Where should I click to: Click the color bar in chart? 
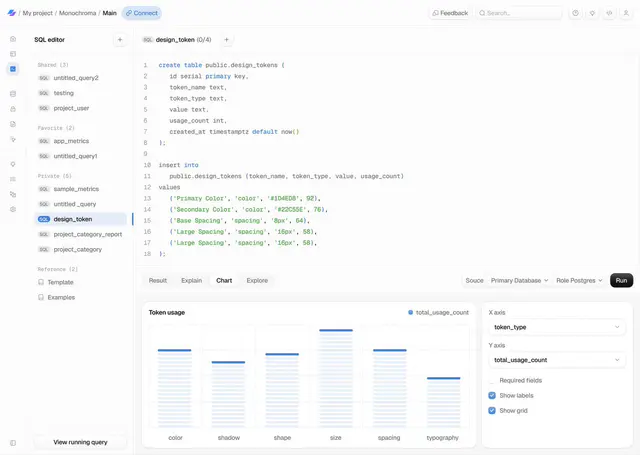pos(175,388)
